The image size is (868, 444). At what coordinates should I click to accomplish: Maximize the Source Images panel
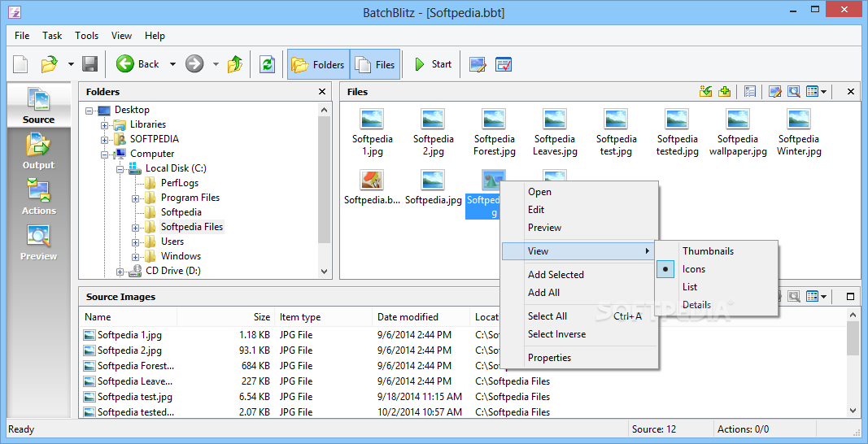click(x=851, y=297)
